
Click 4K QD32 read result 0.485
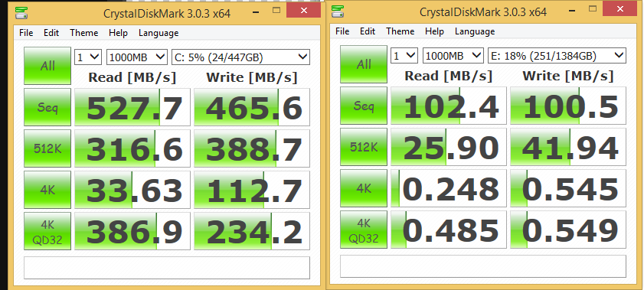click(x=449, y=230)
